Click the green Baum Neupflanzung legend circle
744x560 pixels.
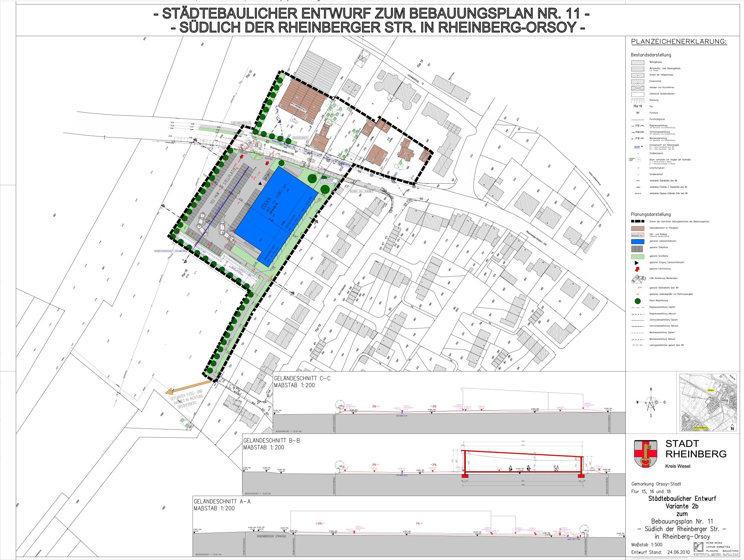pos(638,301)
